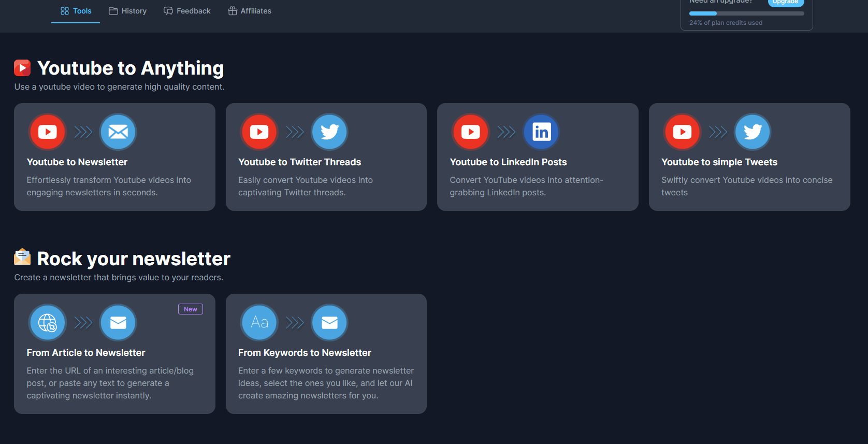This screenshot has width=868, height=444.
Task: Click the New badge on Article card
Action: pyautogui.click(x=191, y=309)
